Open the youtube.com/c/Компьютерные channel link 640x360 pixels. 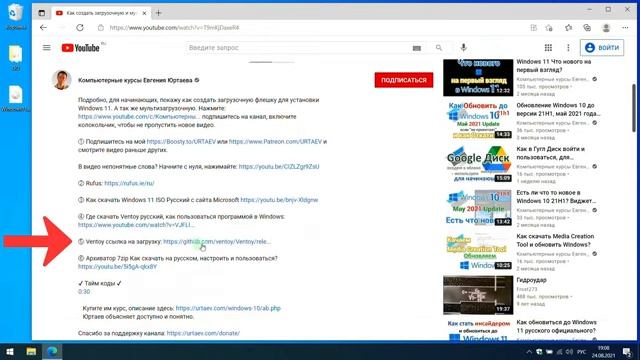pyautogui.click(x=139, y=117)
